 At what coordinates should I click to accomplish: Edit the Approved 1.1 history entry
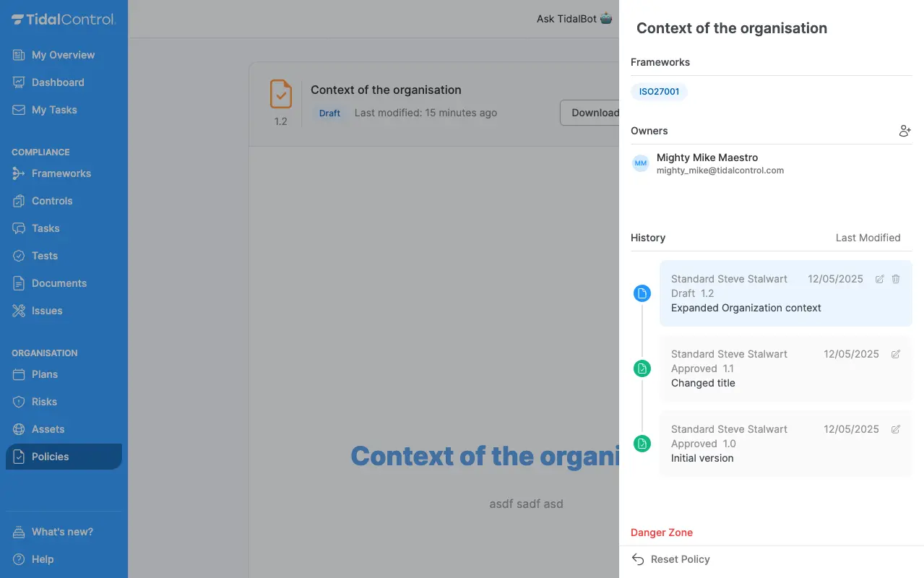pyautogui.click(x=896, y=354)
